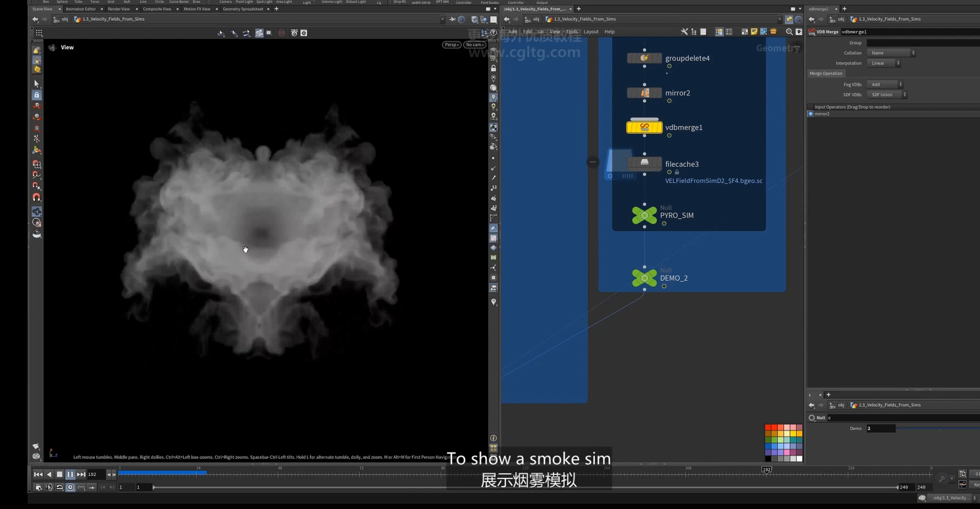Click the DEMO_2 null node
This screenshot has width=980, height=509.
(644, 278)
